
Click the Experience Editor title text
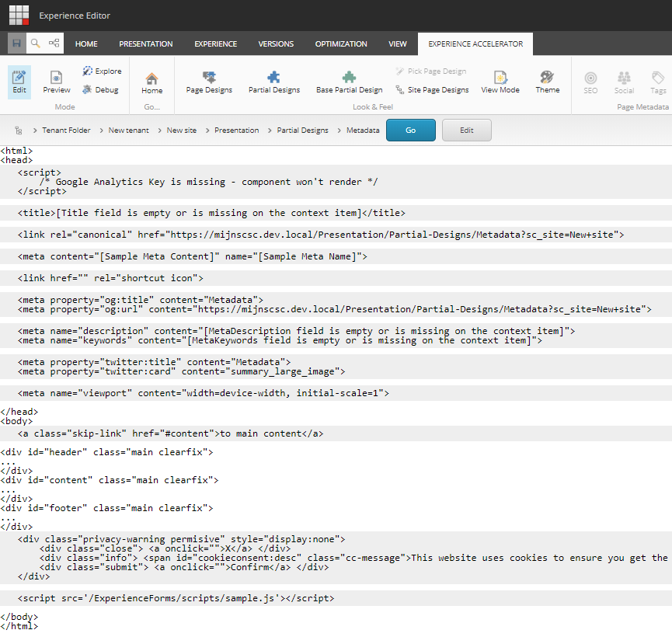[x=75, y=16]
